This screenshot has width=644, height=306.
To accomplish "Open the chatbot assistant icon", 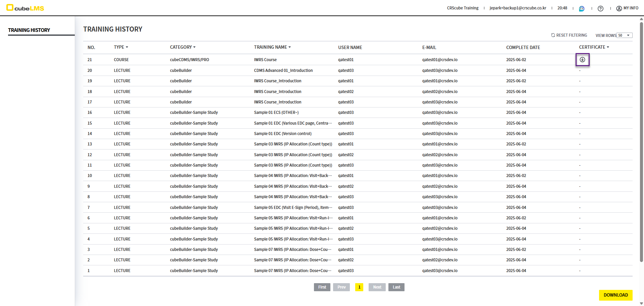I will (x=582, y=8).
